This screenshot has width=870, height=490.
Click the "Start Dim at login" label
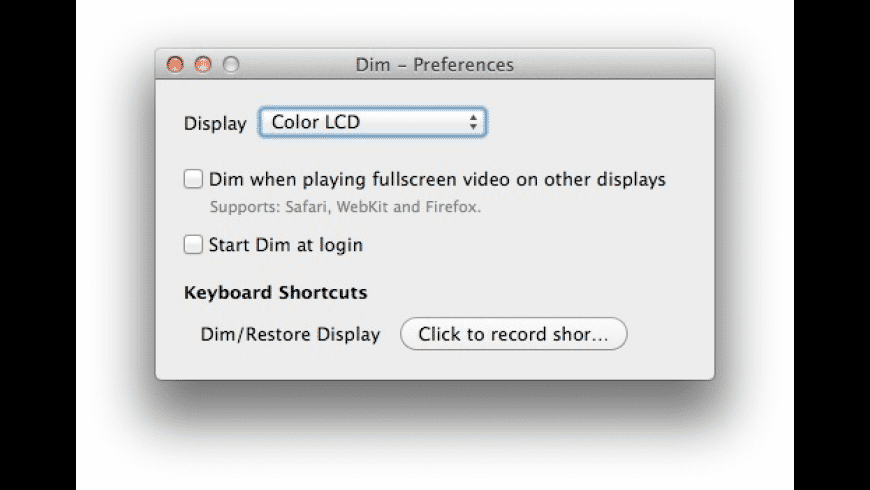point(285,244)
